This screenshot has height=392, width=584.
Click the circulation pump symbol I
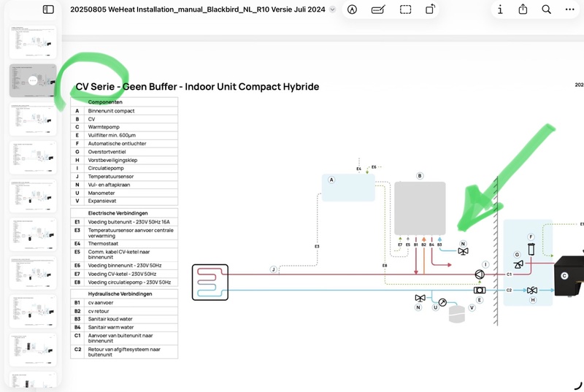click(x=480, y=274)
